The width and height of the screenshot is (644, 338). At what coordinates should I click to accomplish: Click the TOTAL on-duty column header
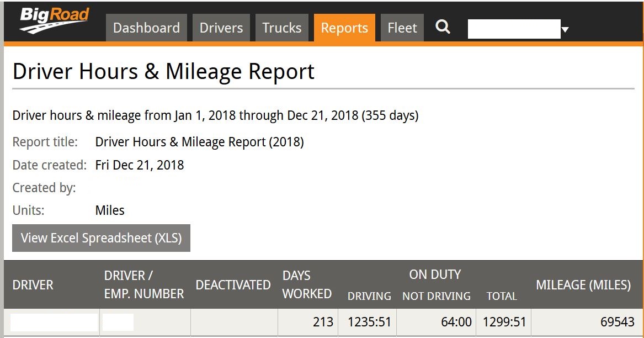[502, 297]
